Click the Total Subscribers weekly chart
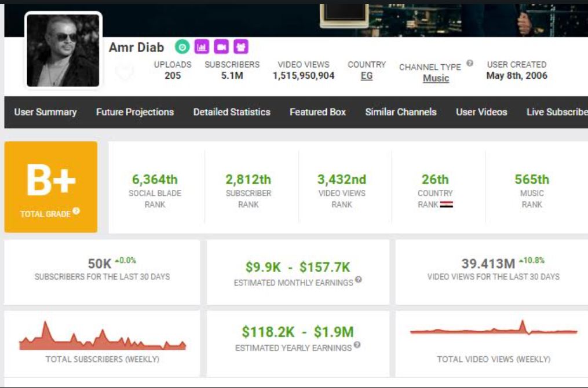588x388 pixels. tap(103, 338)
